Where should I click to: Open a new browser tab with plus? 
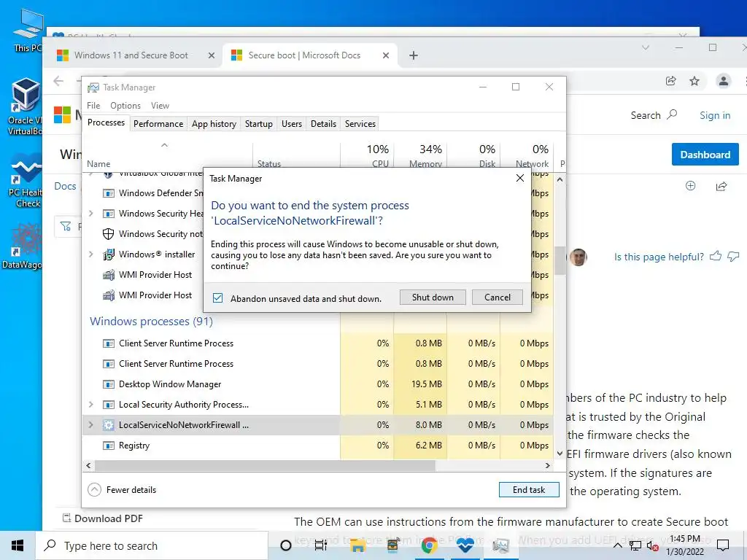(x=414, y=55)
